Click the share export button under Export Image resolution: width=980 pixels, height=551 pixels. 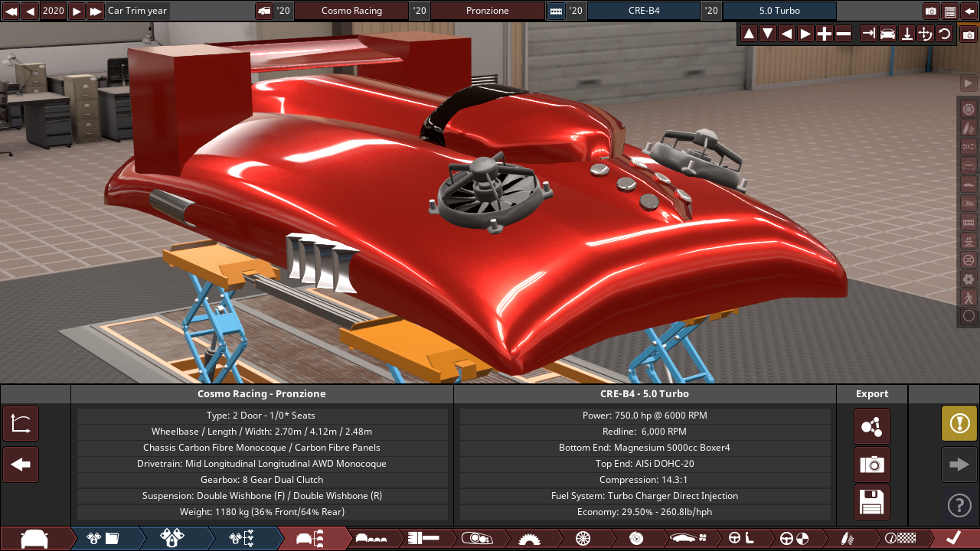(872, 426)
